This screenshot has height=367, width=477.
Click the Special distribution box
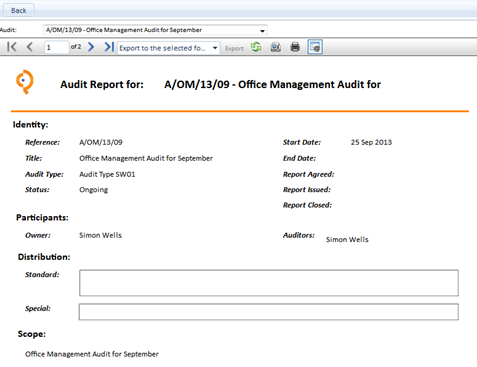[269, 312]
